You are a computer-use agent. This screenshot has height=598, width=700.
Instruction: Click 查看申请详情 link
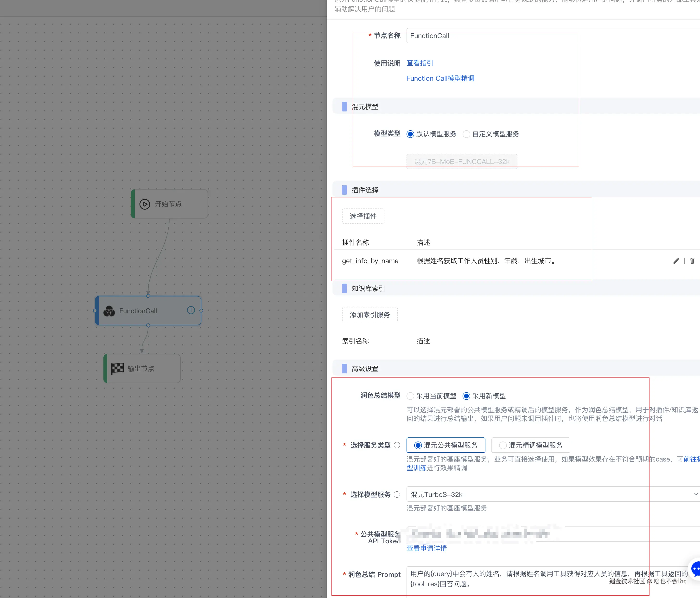pos(426,548)
